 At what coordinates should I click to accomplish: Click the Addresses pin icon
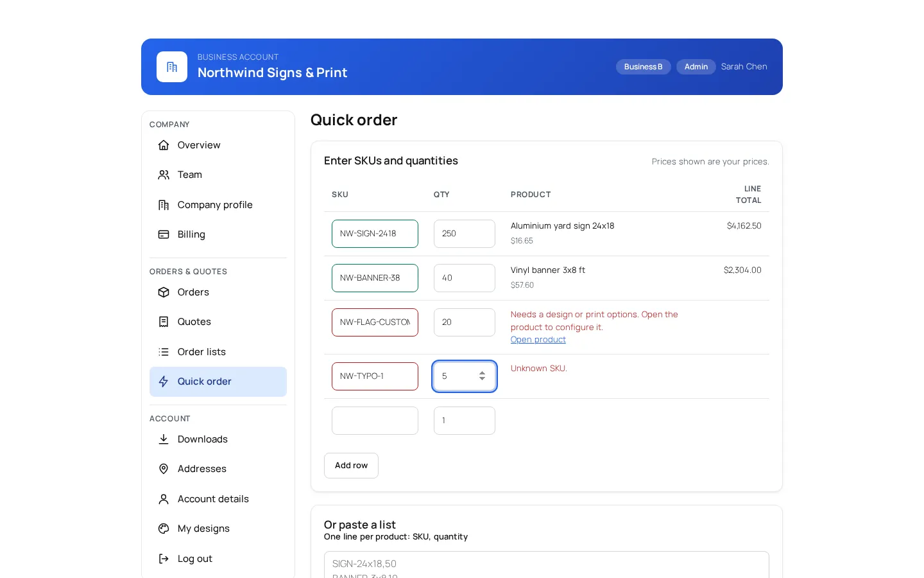tap(164, 469)
